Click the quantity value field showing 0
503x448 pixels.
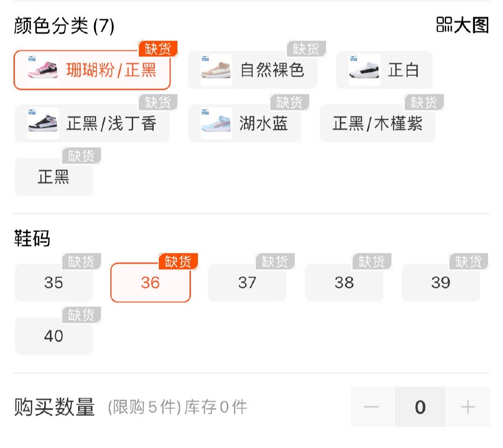point(419,407)
